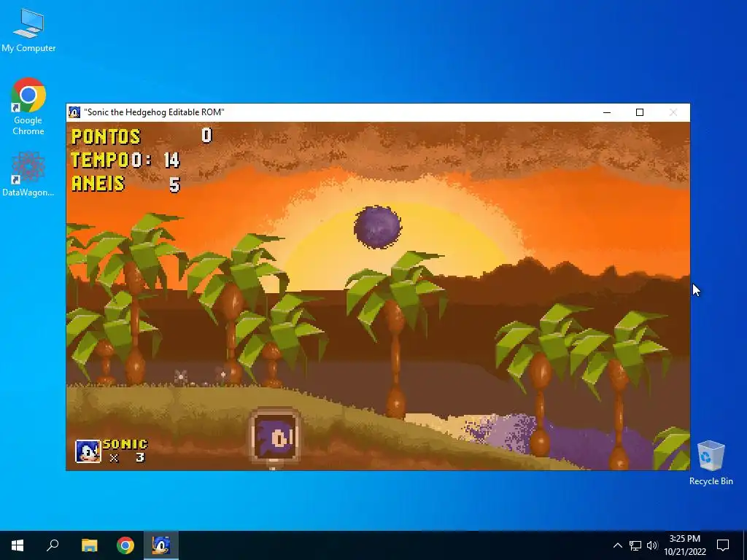The height and width of the screenshot is (560, 747).
Task: Maximize the Sonic game window
Action: click(x=640, y=112)
